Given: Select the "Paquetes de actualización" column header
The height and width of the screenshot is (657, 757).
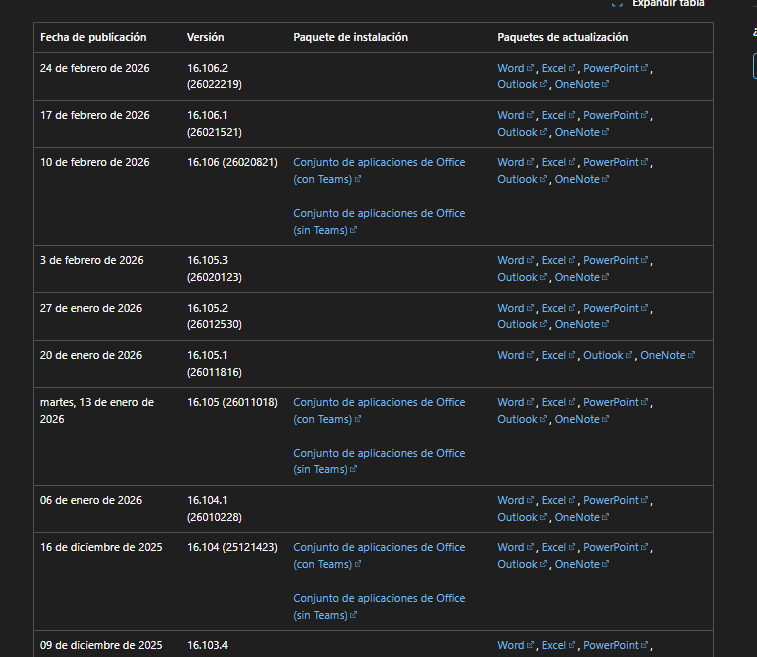Looking at the screenshot, I should (562, 37).
